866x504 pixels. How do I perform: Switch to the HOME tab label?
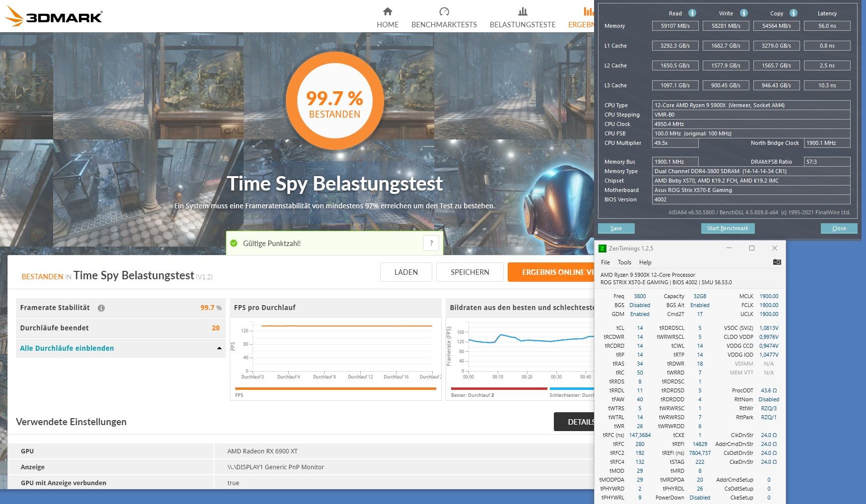tap(388, 24)
